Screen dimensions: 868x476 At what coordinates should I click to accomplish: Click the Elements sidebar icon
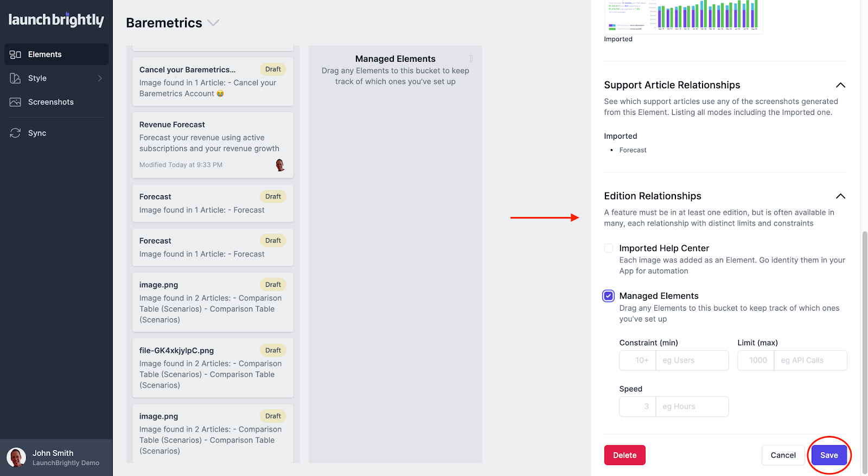pos(15,54)
